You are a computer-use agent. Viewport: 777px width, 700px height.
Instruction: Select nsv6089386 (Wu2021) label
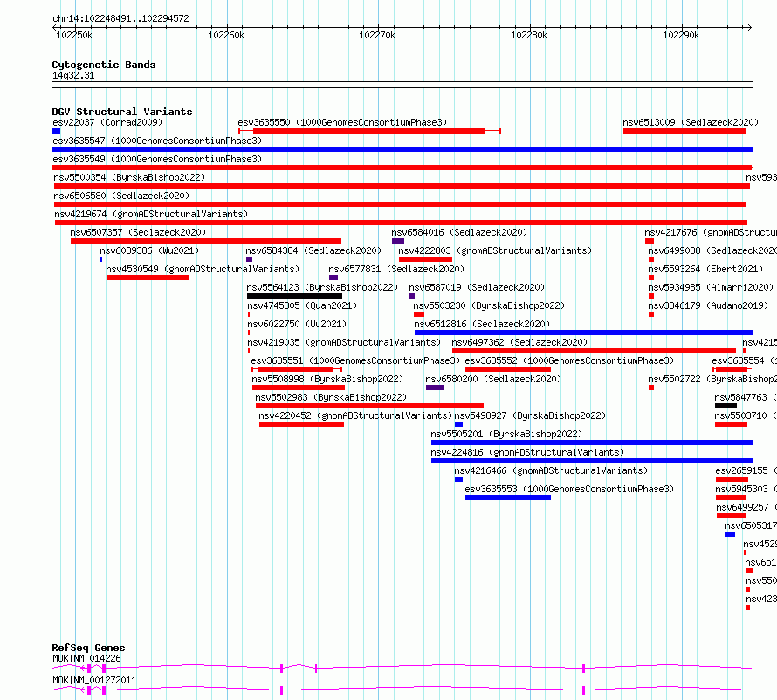pyautogui.click(x=149, y=250)
